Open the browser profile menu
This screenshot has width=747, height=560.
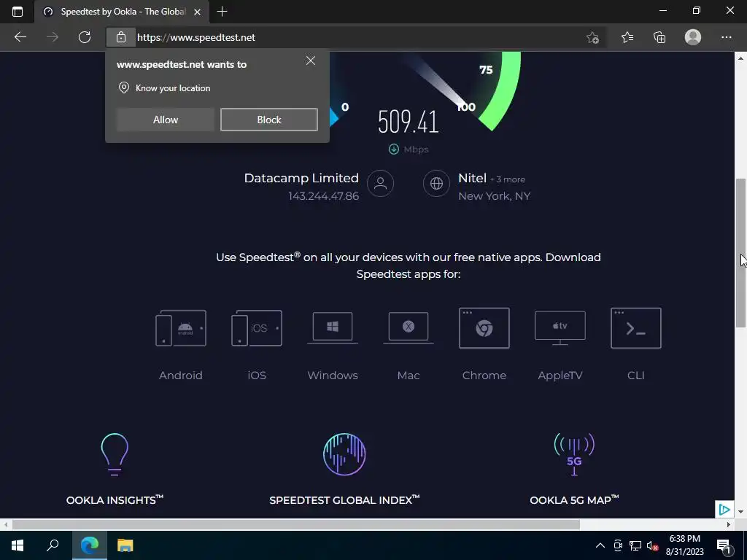pos(693,37)
